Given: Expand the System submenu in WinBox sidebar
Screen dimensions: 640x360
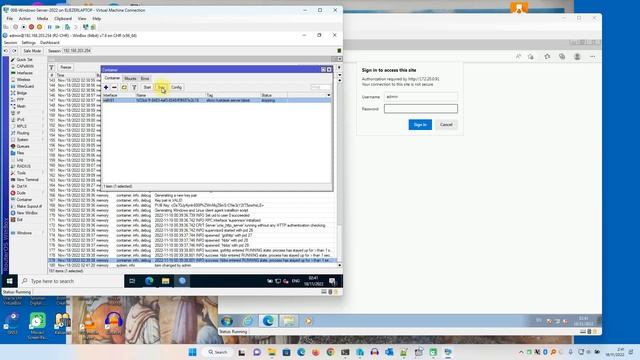Looking at the screenshot, I should [x=22, y=140].
